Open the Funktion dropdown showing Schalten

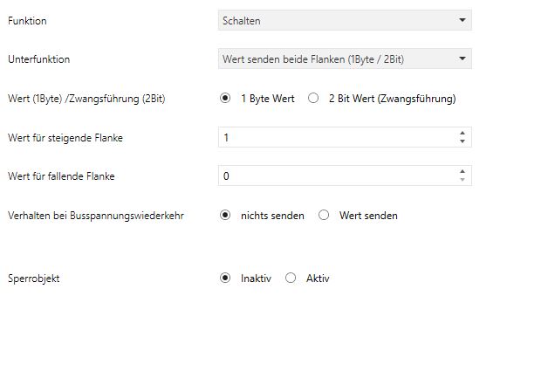click(x=344, y=20)
